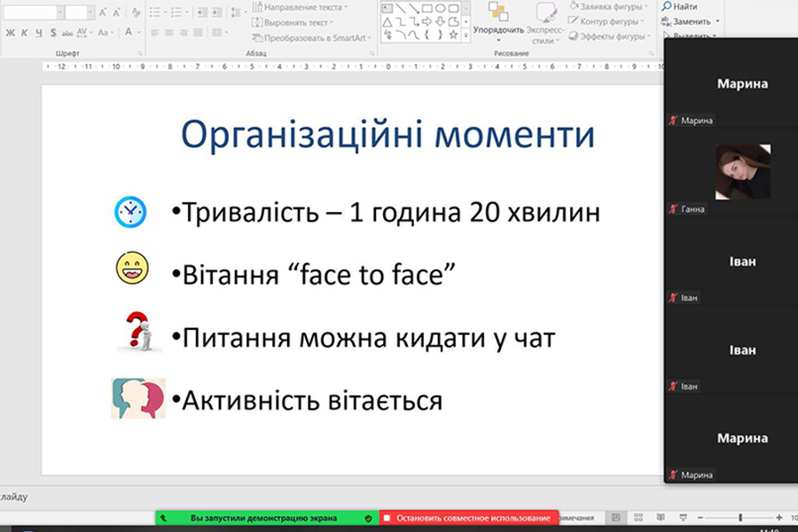Open Контур фигуры outline options

pos(606,21)
